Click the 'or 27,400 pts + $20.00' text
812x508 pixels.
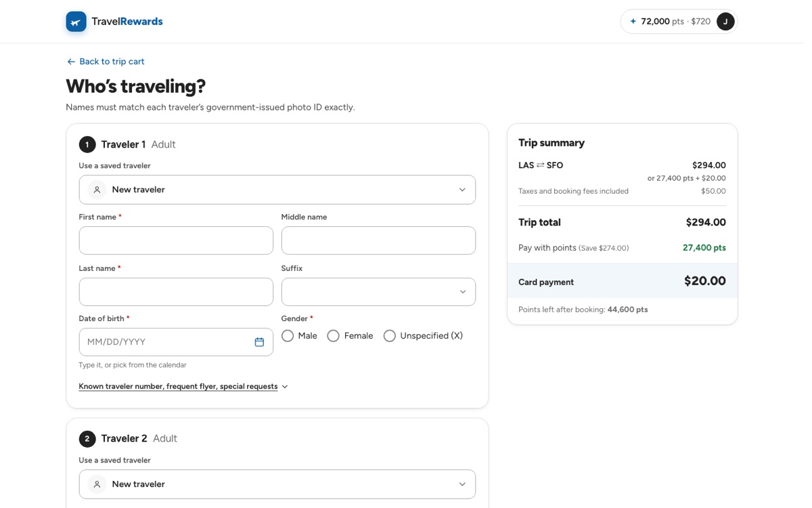687,178
